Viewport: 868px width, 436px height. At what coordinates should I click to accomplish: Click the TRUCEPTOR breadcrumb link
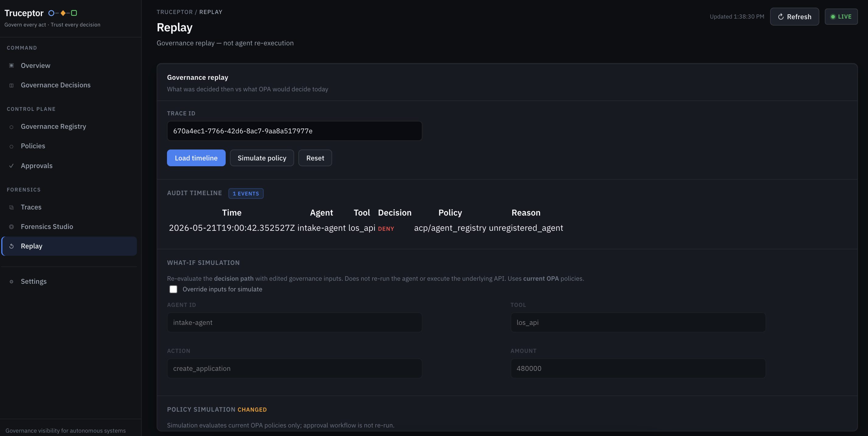(175, 12)
